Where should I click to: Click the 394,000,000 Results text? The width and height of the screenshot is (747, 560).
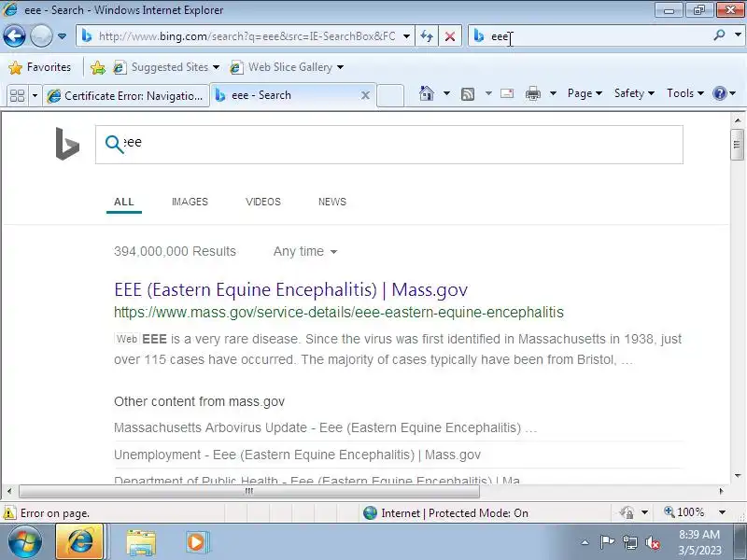[175, 251]
